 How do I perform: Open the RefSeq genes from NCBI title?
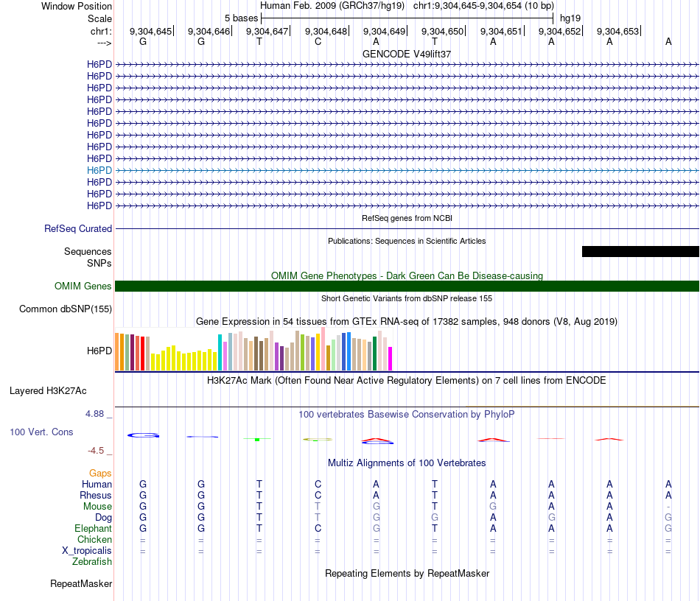pos(407,218)
